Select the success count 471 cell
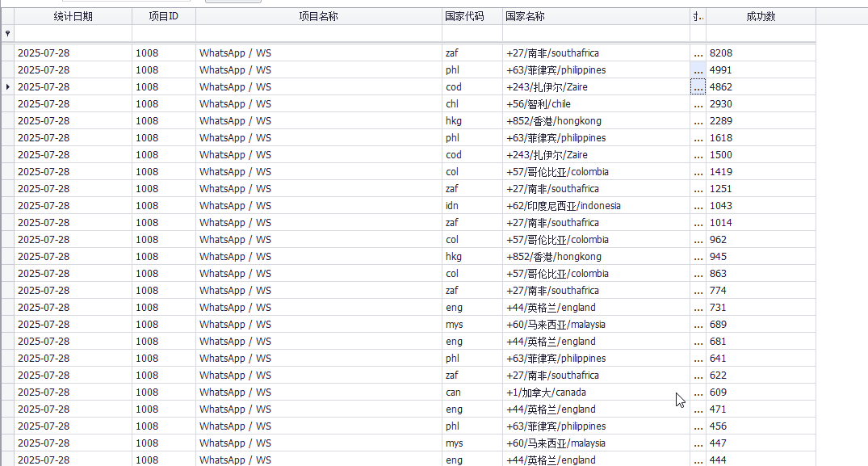This screenshot has height=466, width=868. (761, 409)
